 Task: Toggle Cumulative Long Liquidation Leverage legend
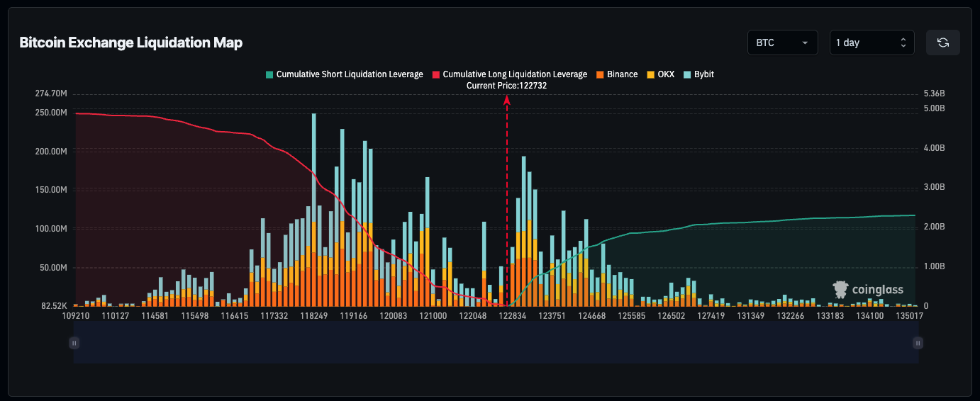click(x=509, y=74)
